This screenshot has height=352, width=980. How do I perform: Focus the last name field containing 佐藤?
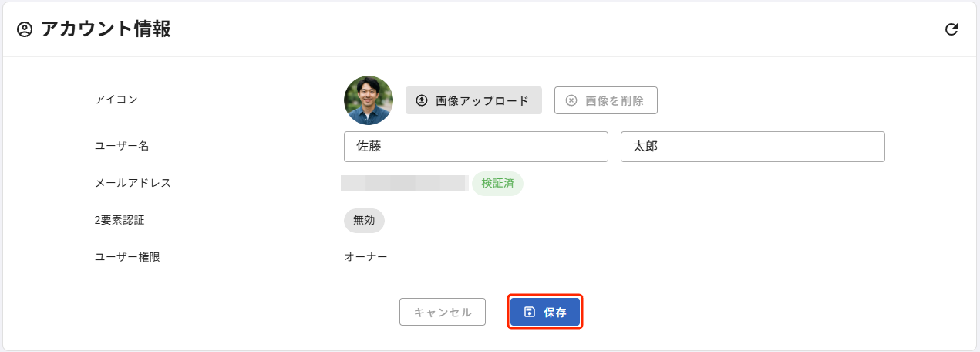pyautogui.click(x=477, y=147)
